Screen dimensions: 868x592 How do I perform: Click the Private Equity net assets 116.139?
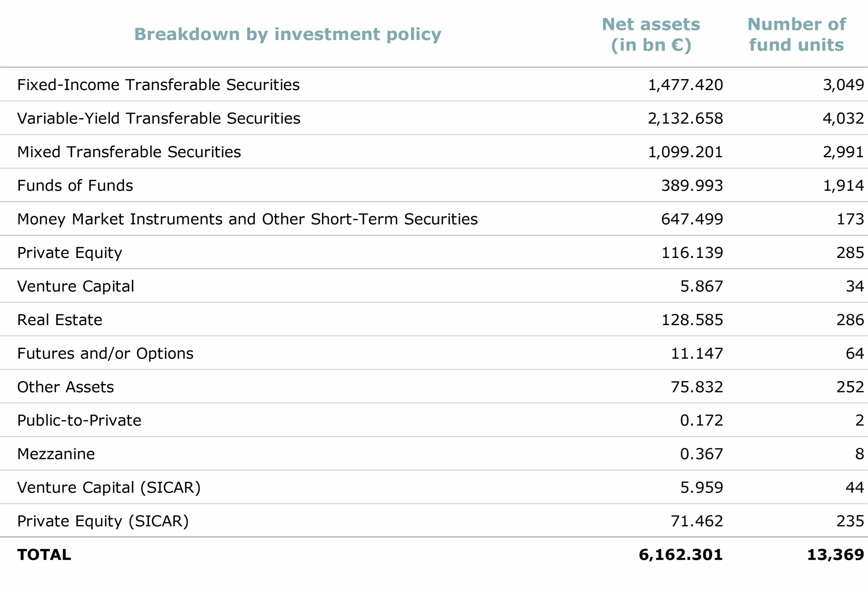tap(692, 253)
